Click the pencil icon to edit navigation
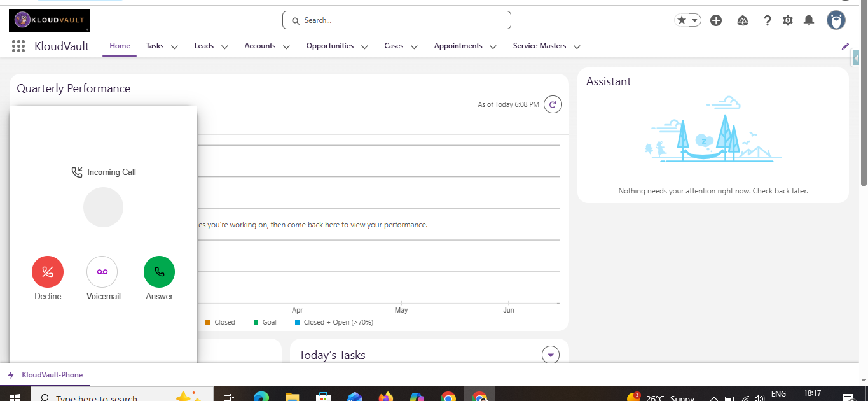 845,46
